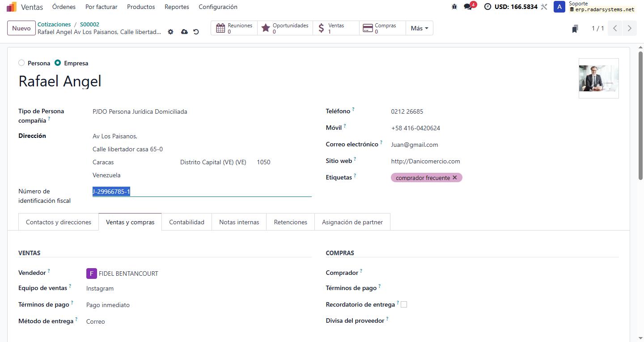
Task: Select the Persona radio button
Action: (21, 63)
